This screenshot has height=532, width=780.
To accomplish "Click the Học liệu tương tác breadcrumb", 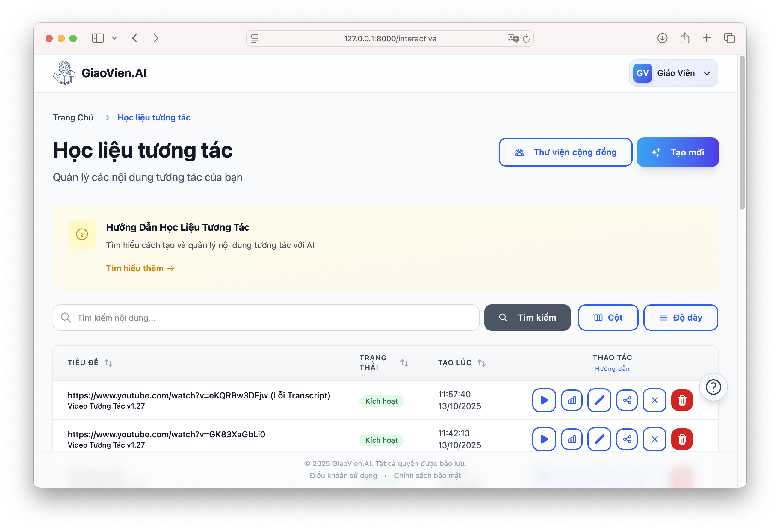I will coord(154,117).
